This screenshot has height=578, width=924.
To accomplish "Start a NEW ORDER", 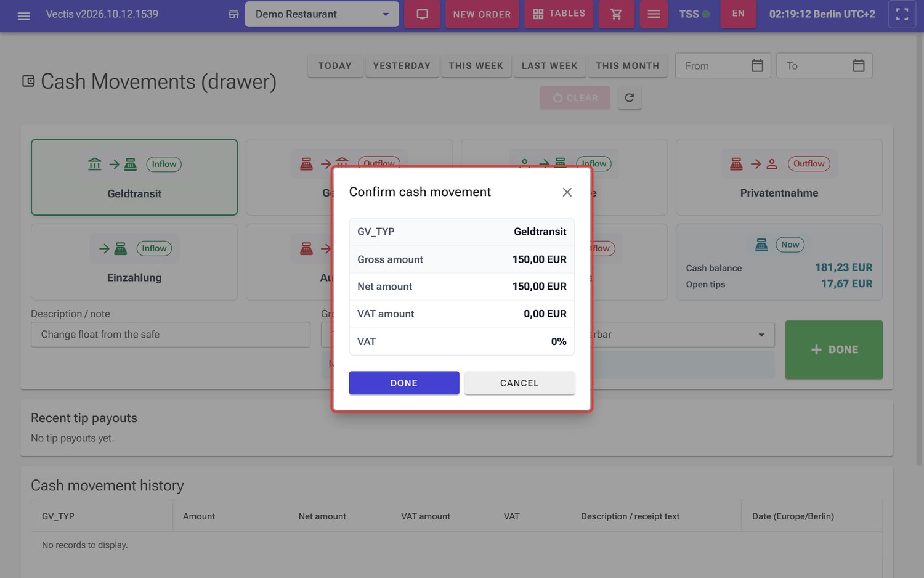I will pos(482,14).
